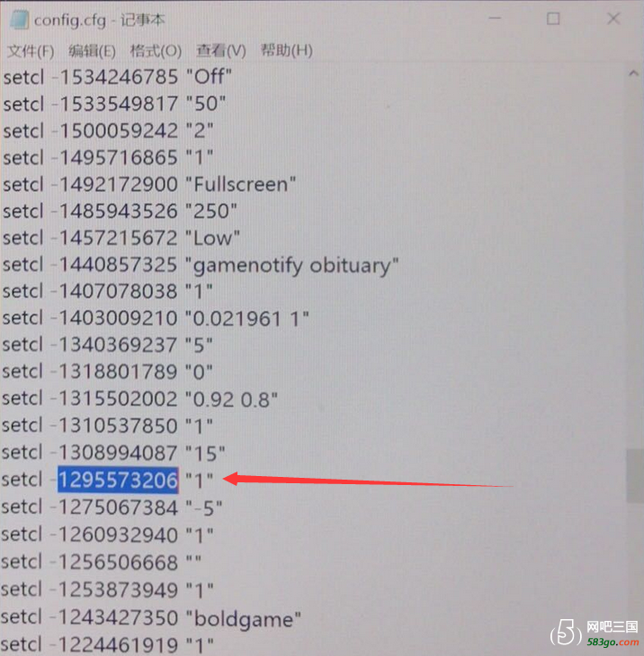Open the 格式(O) menu
The height and width of the screenshot is (656, 644).
[156, 51]
